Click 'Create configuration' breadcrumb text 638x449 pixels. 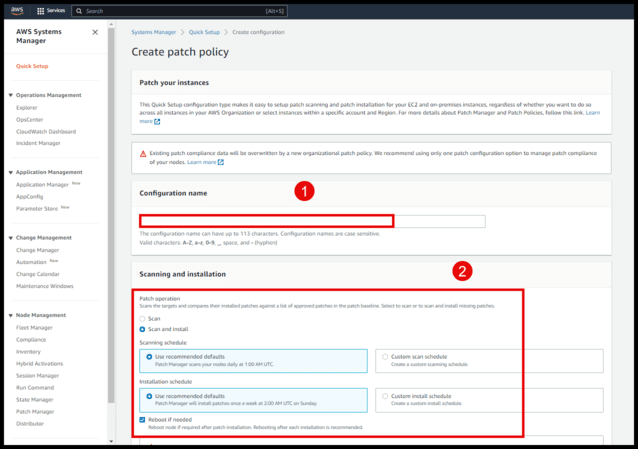(258, 32)
